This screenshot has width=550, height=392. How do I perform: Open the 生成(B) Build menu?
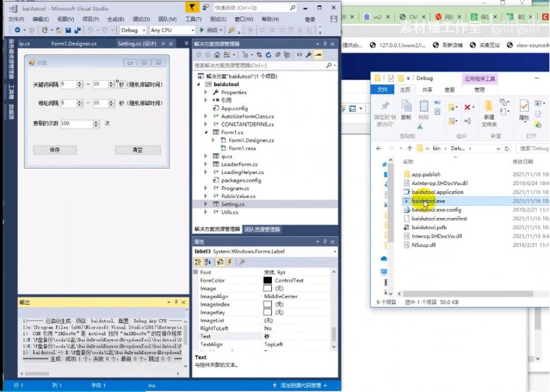point(116,20)
